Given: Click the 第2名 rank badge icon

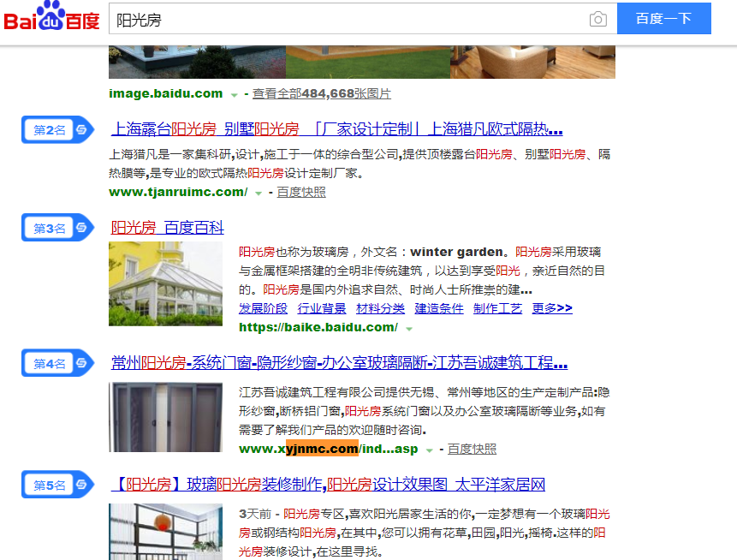Looking at the screenshot, I should (x=58, y=130).
